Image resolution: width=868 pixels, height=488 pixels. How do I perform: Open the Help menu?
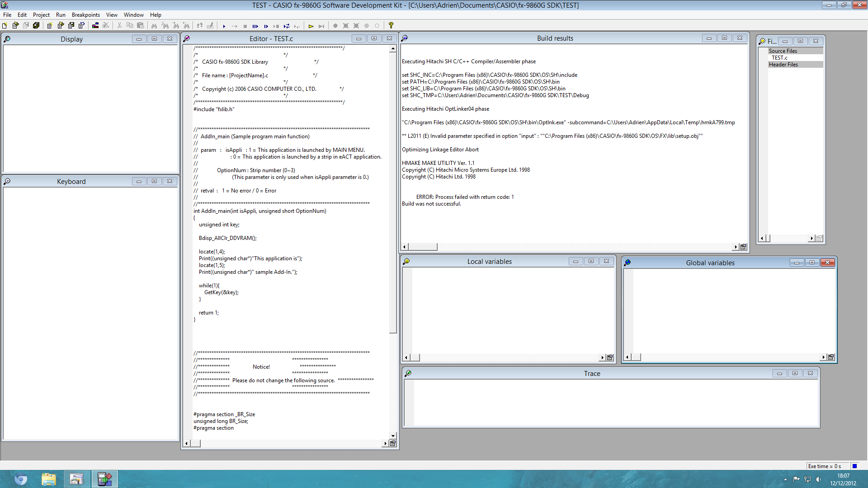coord(156,15)
